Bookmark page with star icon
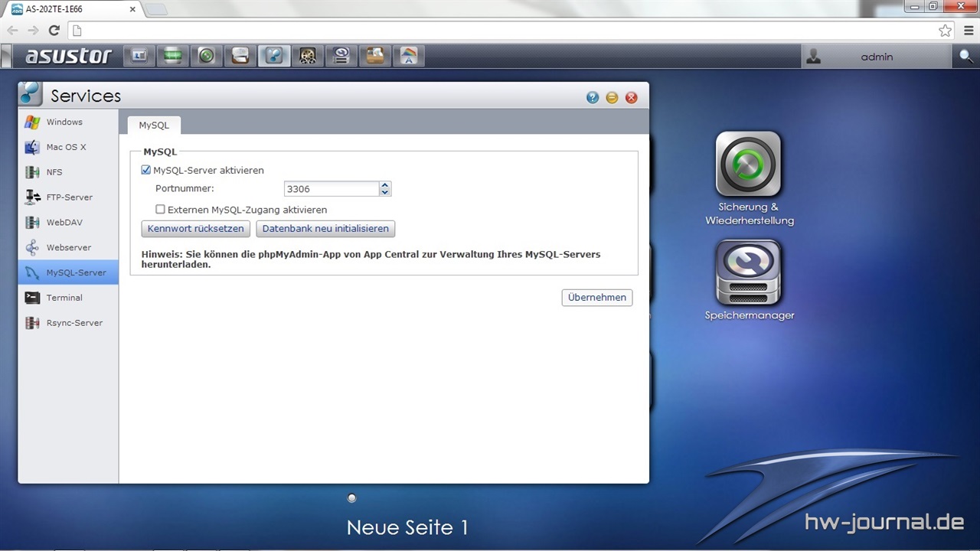 point(945,31)
